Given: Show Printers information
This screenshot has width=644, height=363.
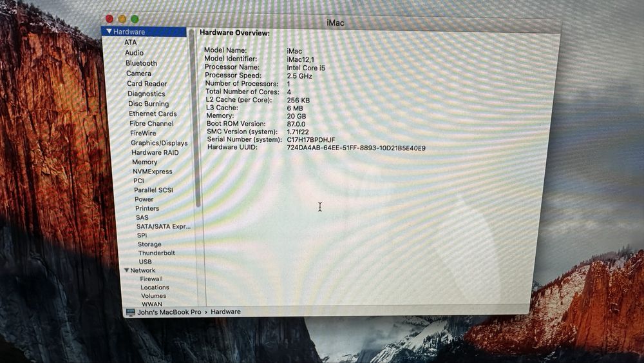Looking at the screenshot, I should [x=147, y=208].
